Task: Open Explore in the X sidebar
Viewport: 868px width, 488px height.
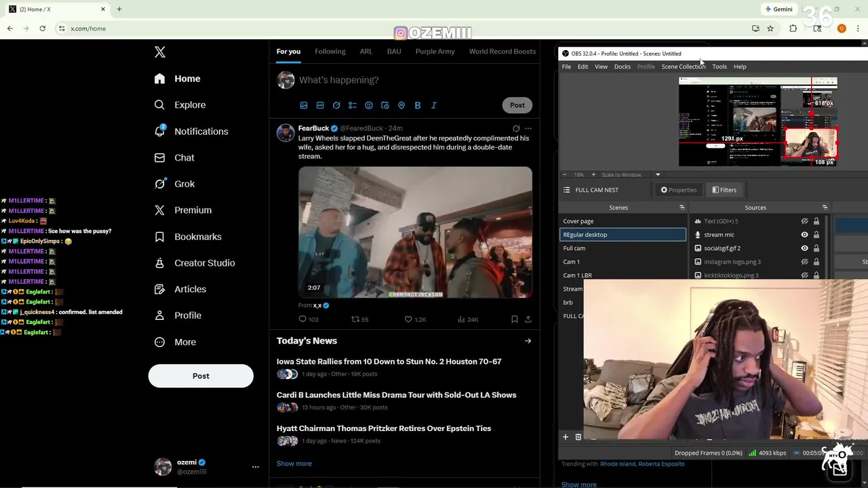Action: tap(180, 105)
